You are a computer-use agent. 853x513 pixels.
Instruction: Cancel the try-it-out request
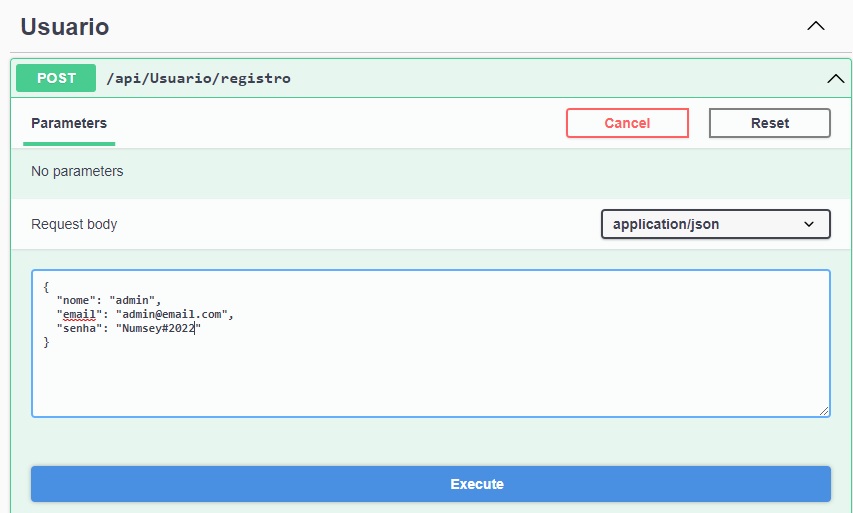coord(627,123)
